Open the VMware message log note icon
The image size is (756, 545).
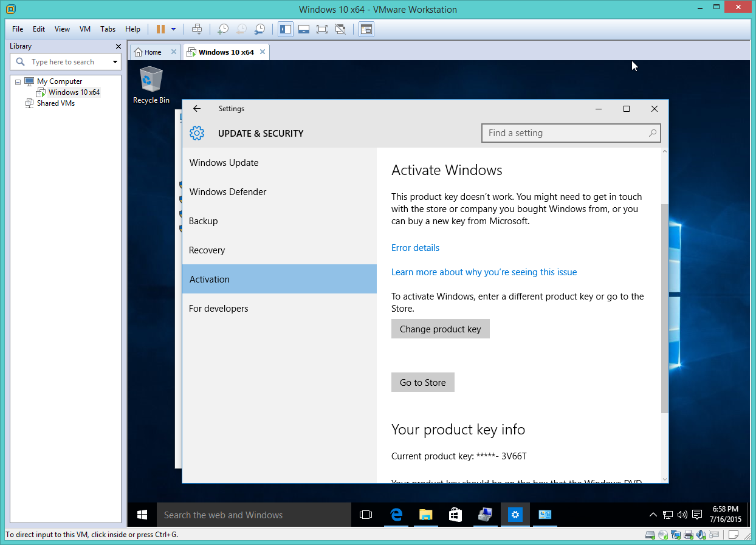734,535
